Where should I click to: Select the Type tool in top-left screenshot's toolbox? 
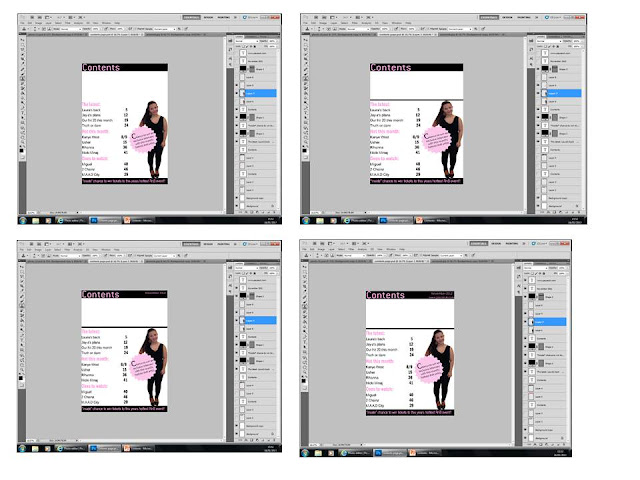(x=22, y=113)
